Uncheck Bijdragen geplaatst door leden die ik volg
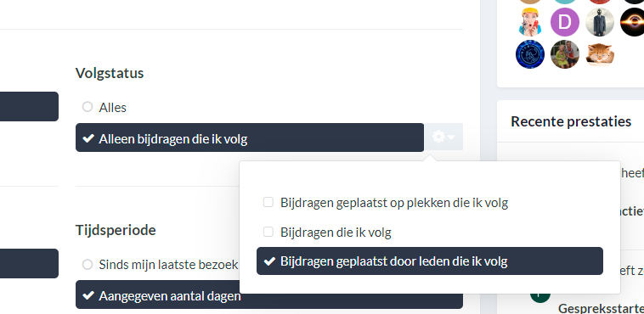This screenshot has height=314, width=644. 430,261
